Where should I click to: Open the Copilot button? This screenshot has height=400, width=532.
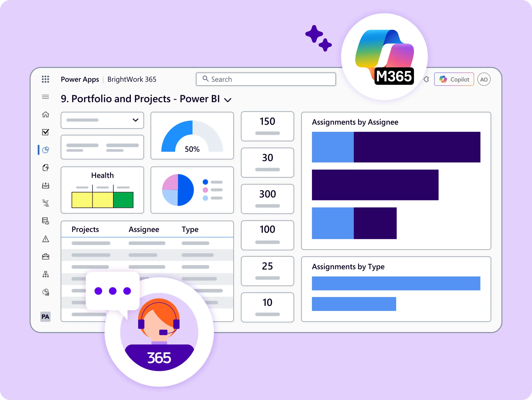454,79
